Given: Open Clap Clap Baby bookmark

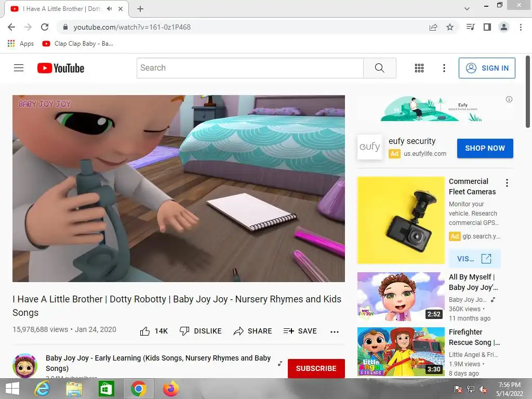Looking at the screenshot, I should 78,44.
